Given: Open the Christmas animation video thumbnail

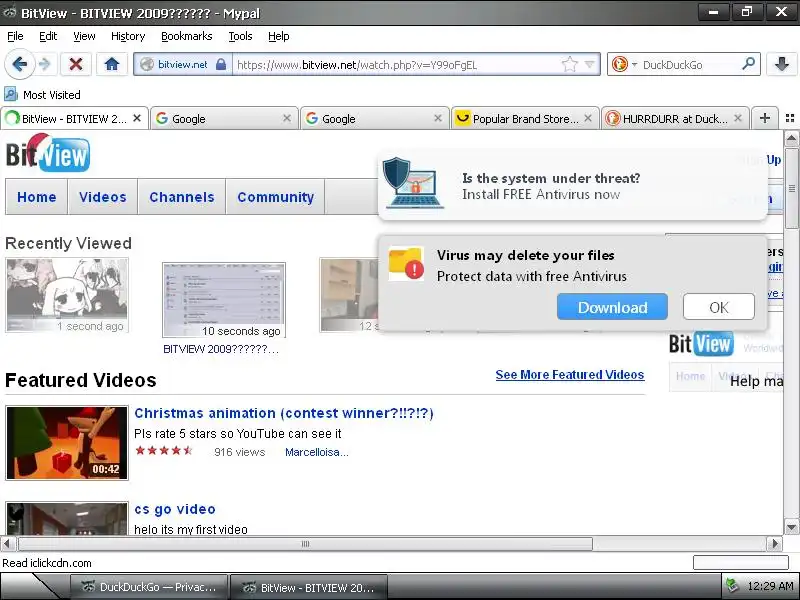Looking at the screenshot, I should click(67, 443).
